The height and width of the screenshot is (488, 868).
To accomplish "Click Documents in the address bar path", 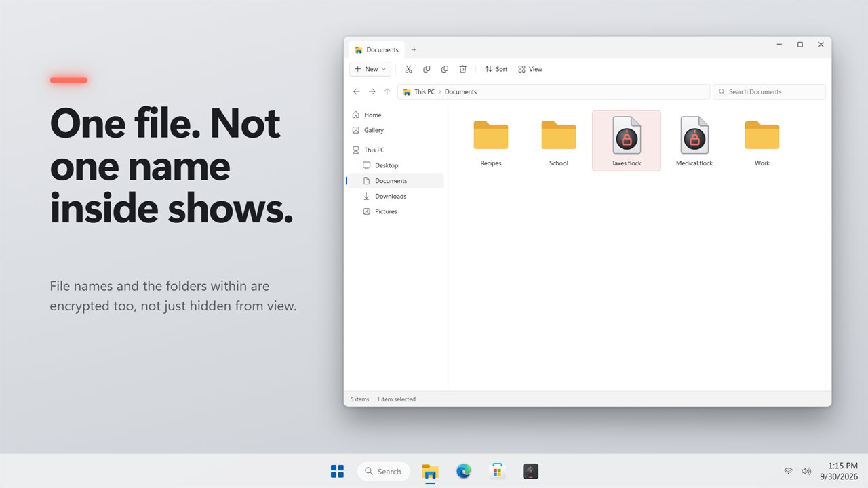I will (460, 91).
